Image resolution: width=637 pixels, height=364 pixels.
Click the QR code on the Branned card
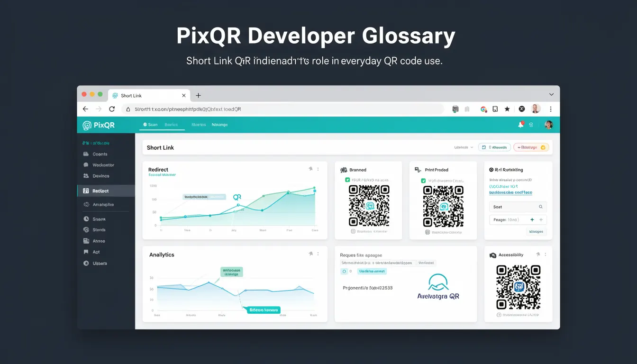tap(369, 206)
